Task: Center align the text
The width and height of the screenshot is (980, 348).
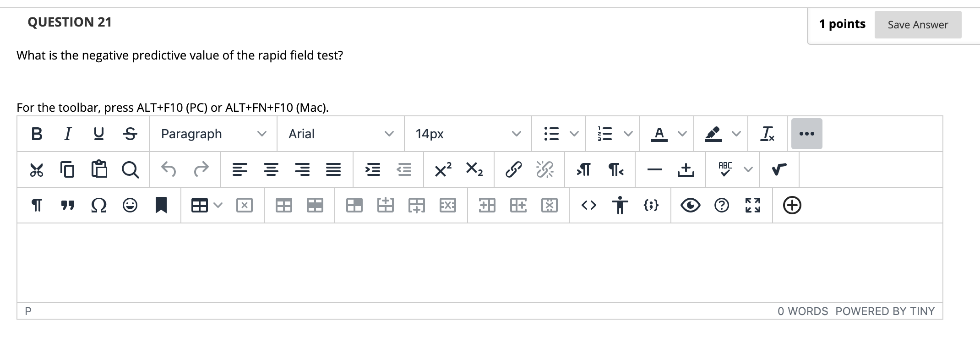Action: pyautogui.click(x=271, y=169)
